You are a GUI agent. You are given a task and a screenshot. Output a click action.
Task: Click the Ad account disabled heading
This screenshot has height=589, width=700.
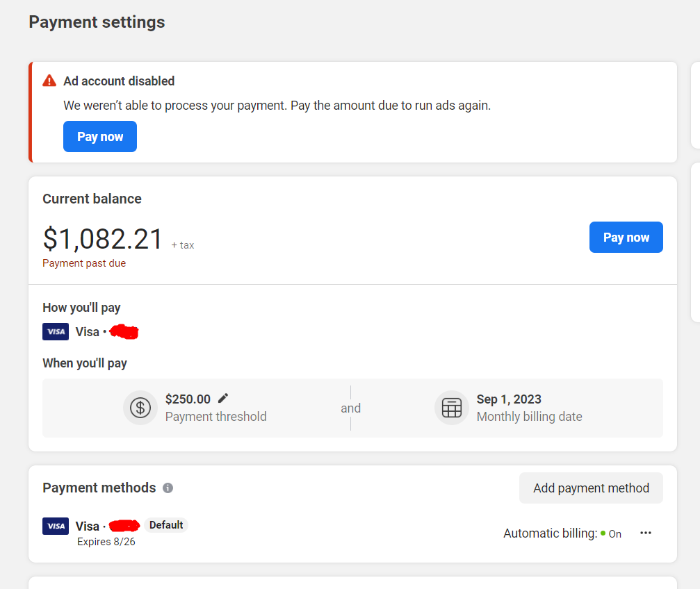point(119,81)
